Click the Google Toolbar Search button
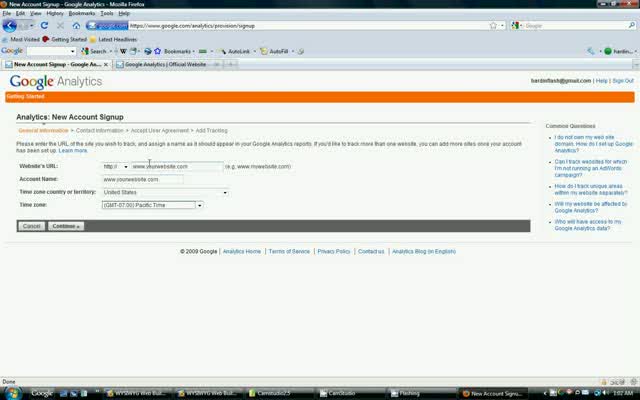640x400 pixels. pos(94,51)
